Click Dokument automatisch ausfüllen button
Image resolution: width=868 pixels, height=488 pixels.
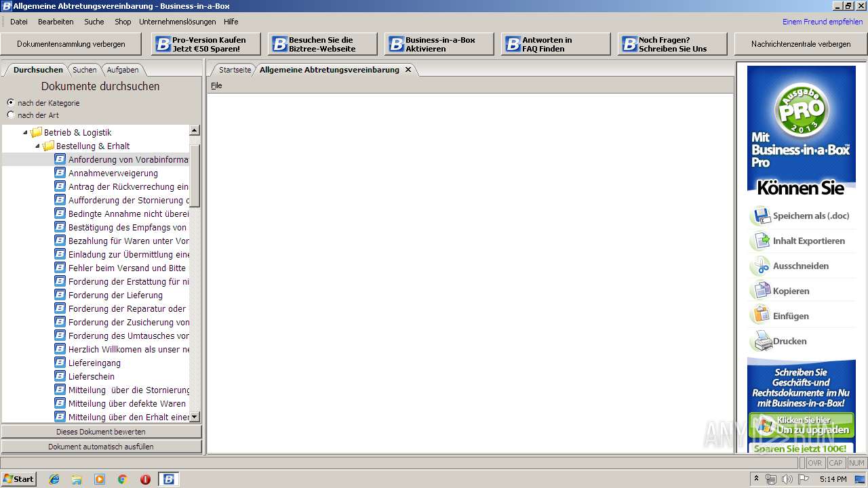pos(101,447)
